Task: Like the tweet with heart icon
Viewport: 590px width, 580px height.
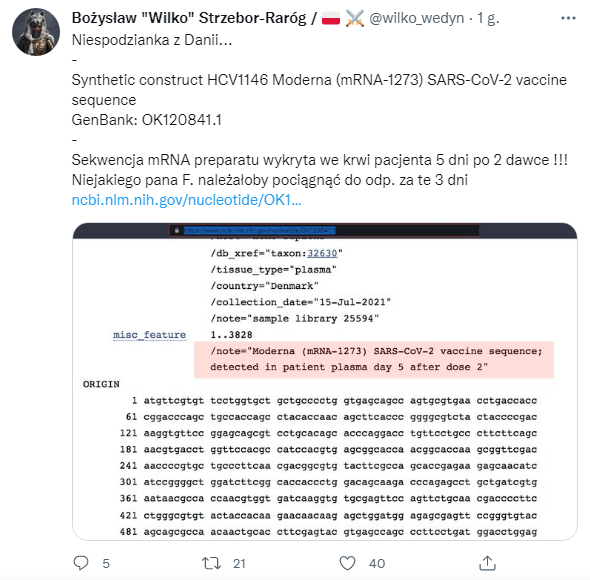Action: point(347,563)
